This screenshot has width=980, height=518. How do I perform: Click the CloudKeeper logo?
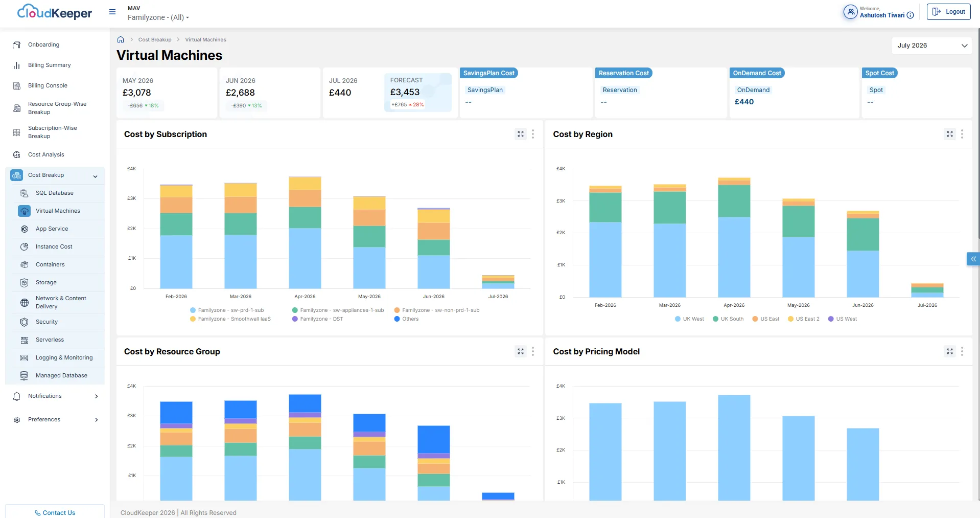point(55,12)
